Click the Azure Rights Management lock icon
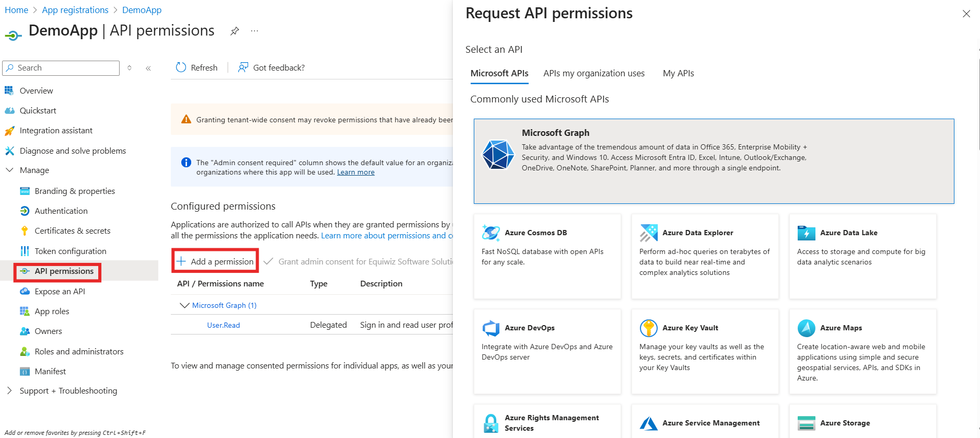The image size is (980, 438). [491, 423]
